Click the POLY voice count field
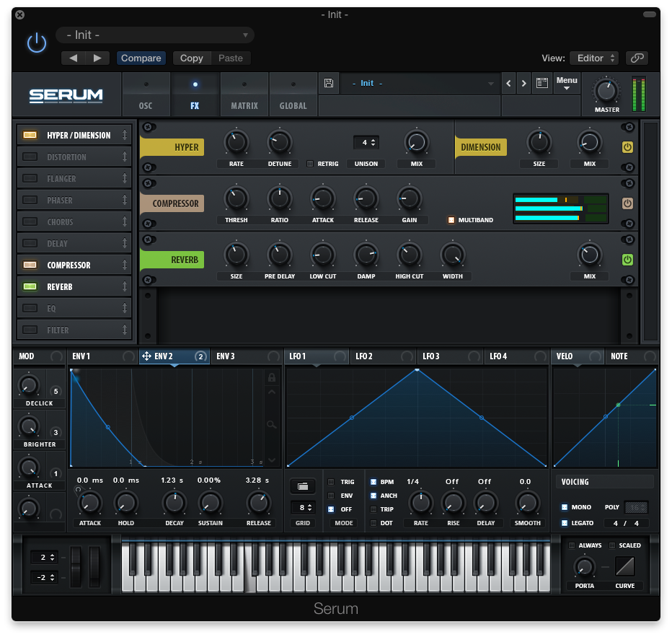This screenshot has height=637, width=672. [x=636, y=508]
